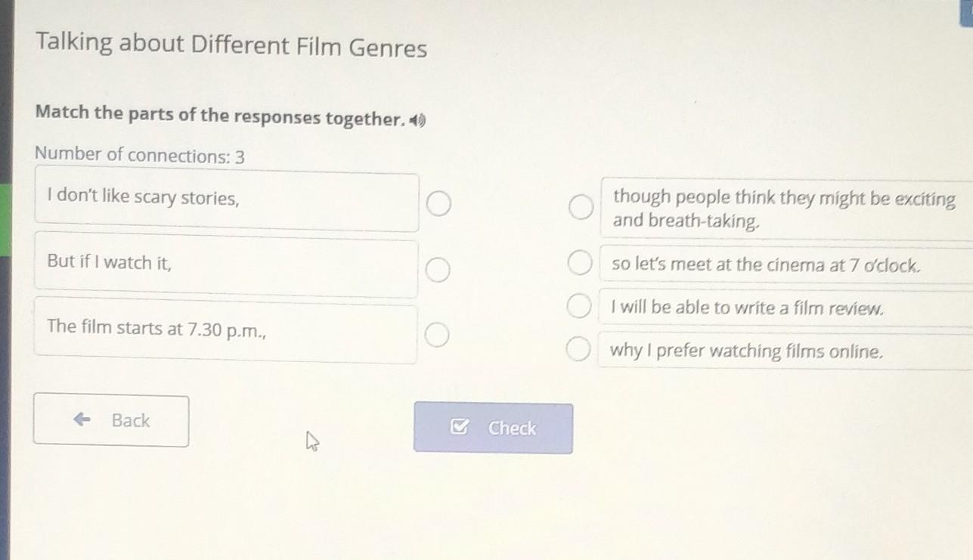Go back with the Back button
The image size is (973, 560).
tap(111, 421)
